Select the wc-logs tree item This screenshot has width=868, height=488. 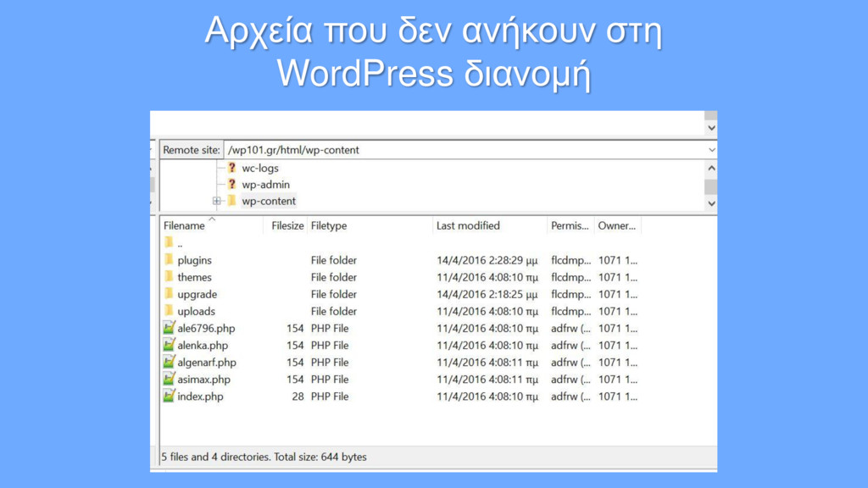pos(260,169)
